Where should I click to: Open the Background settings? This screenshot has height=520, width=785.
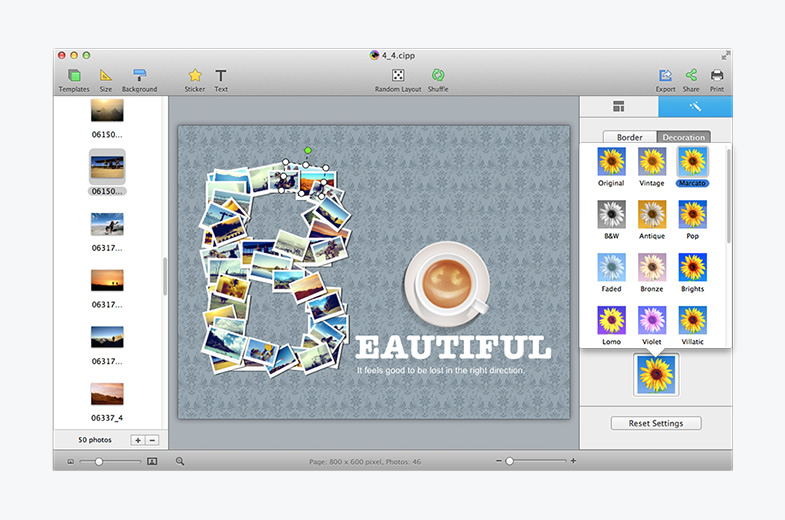139,76
